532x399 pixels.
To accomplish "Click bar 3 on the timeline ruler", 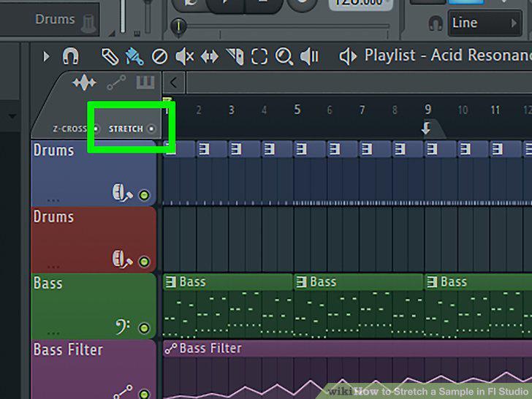I will click(232, 110).
